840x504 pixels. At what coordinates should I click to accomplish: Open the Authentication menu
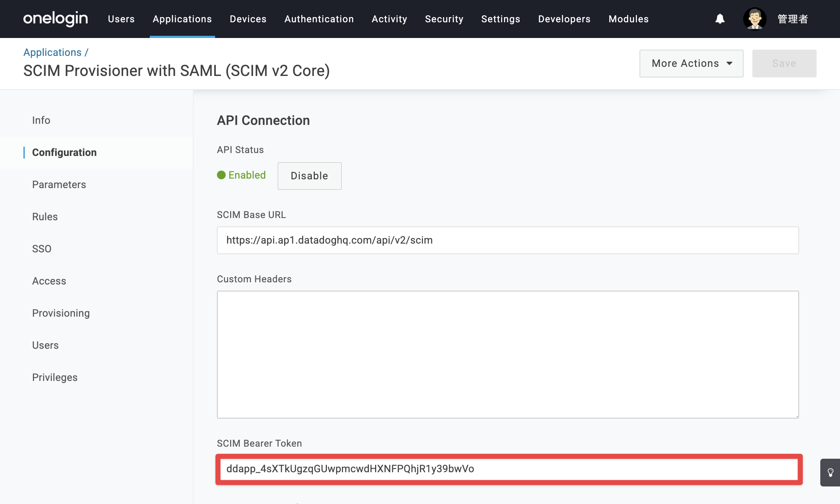319,19
